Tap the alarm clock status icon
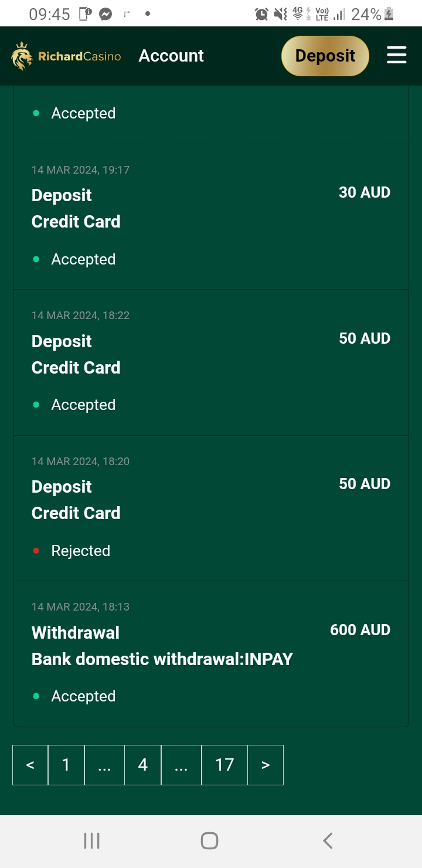The image size is (422, 868). click(261, 14)
